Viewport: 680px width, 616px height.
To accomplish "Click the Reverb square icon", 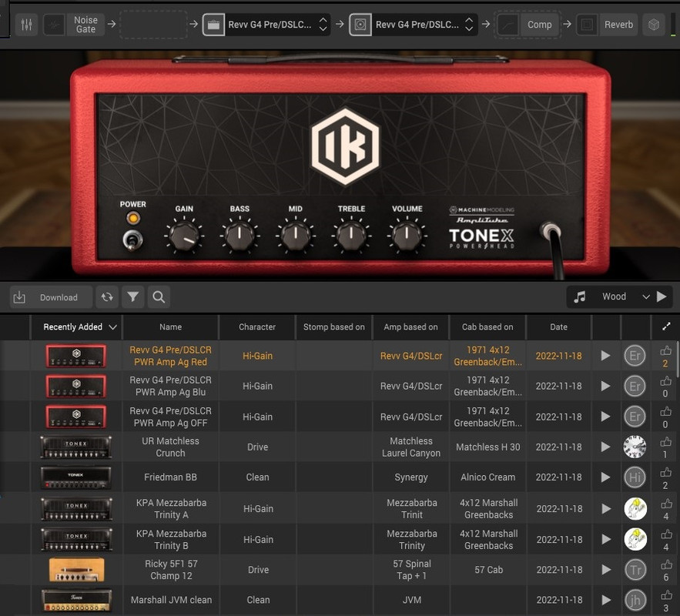I will click(587, 25).
